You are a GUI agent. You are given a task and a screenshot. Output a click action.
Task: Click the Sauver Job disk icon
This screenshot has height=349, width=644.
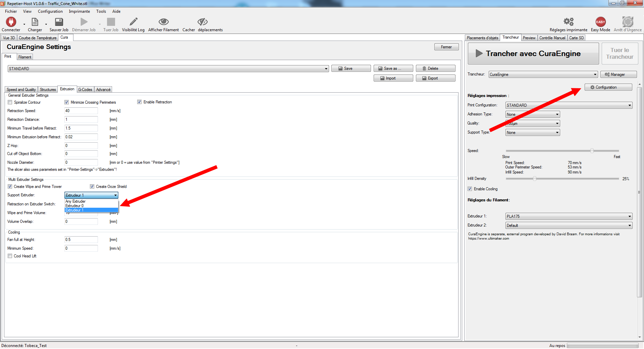point(59,22)
